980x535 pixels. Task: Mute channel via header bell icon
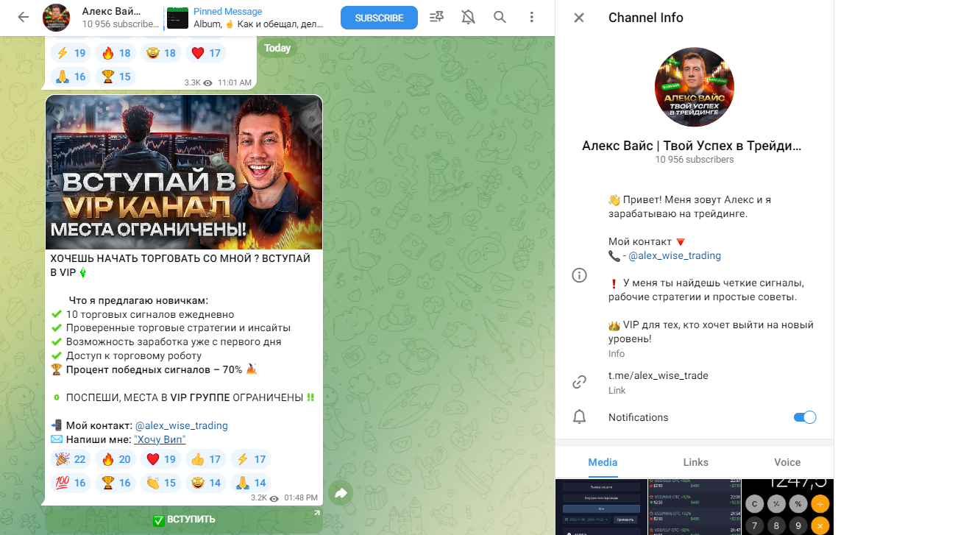pos(468,17)
